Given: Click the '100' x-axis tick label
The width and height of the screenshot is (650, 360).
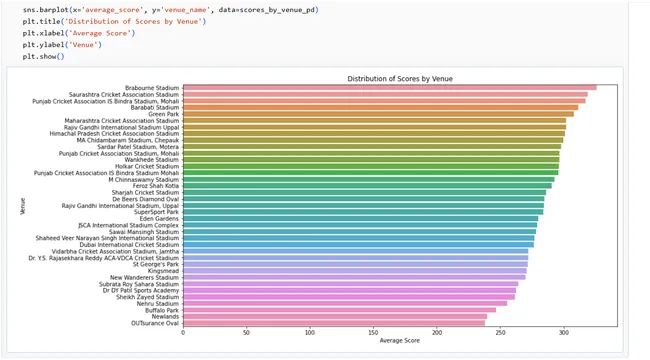Looking at the screenshot, I should pos(310,333).
